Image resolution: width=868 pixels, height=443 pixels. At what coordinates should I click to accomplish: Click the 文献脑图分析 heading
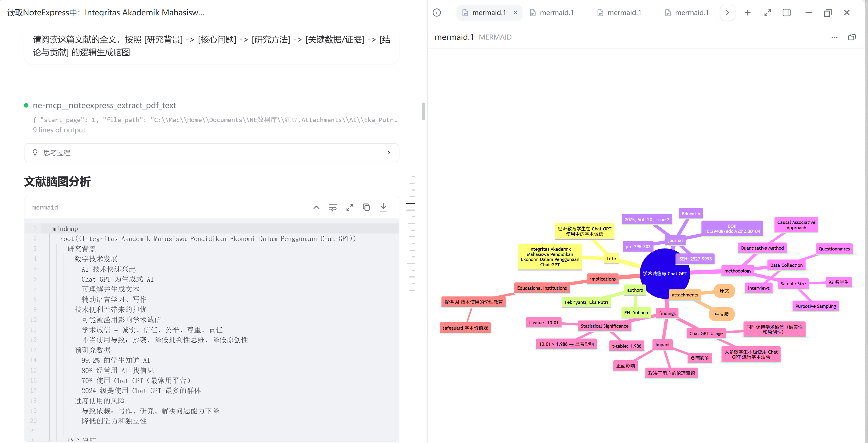[57, 181]
